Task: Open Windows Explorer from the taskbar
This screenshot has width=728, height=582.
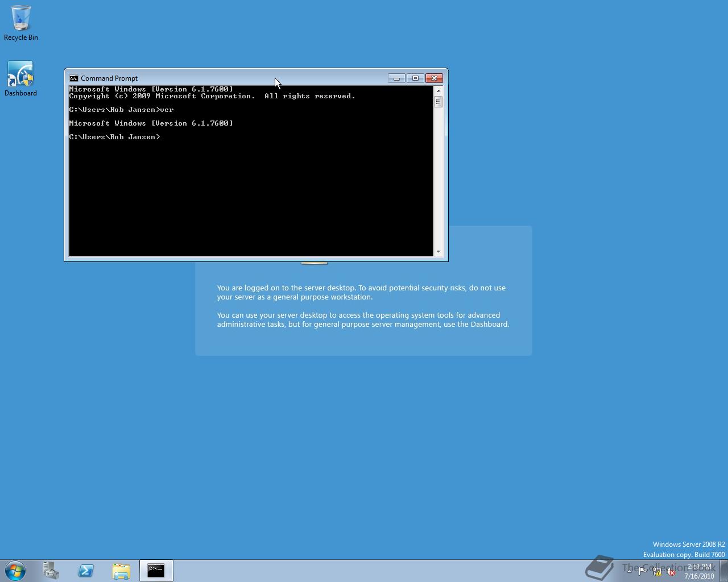Action: (x=121, y=571)
